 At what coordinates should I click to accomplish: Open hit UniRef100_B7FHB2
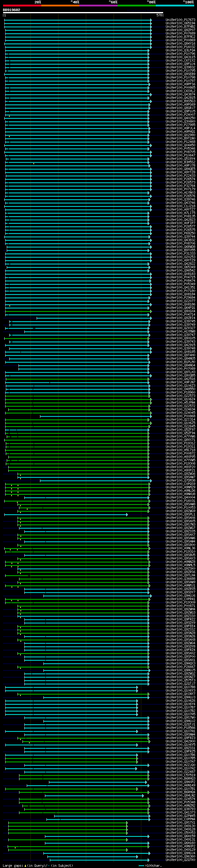180,26
